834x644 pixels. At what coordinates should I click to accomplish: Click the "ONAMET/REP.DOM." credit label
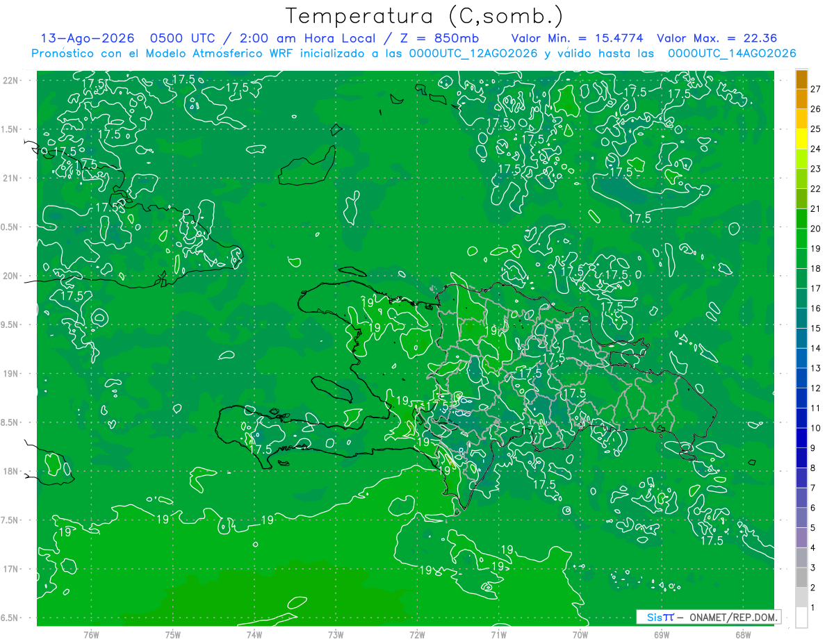(734, 617)
